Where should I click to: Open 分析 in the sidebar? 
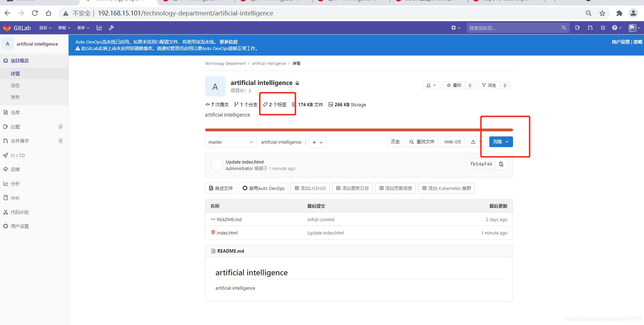coord(34,184)
